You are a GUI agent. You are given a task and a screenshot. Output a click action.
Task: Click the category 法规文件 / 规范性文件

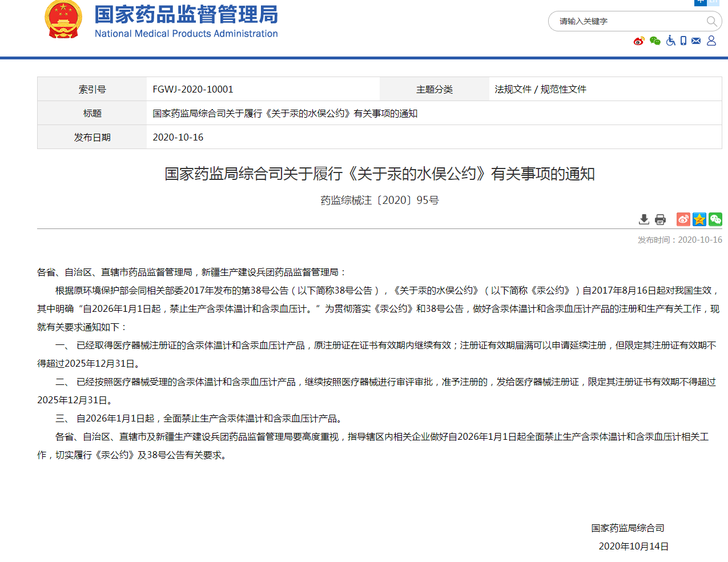pyautogui.click(x=541, y=89)
